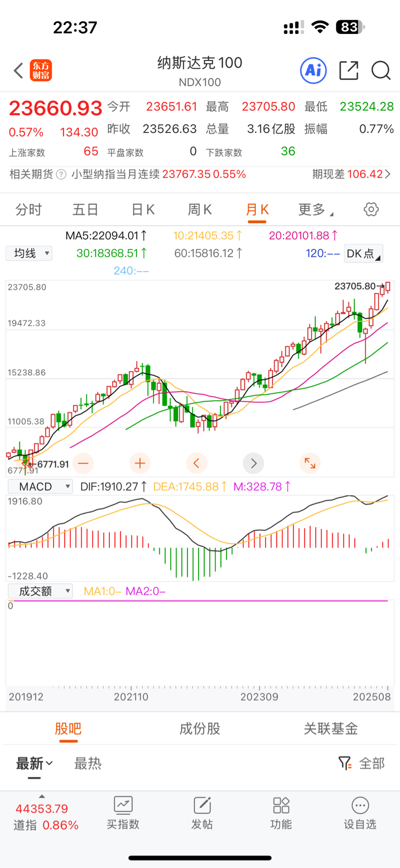Open the 东方财富 logo icon

(x=41, y=70)
